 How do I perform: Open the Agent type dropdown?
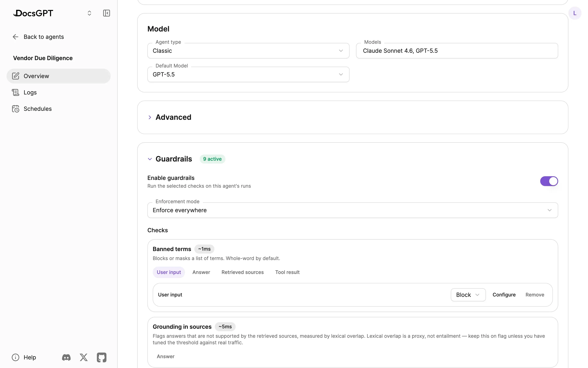click(x=248, y=51)
